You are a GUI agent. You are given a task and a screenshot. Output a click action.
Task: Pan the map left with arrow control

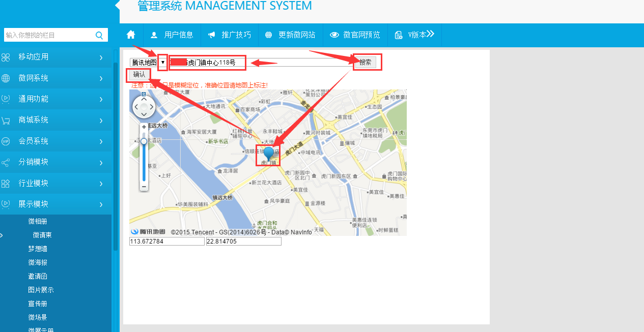coord(136,107)
